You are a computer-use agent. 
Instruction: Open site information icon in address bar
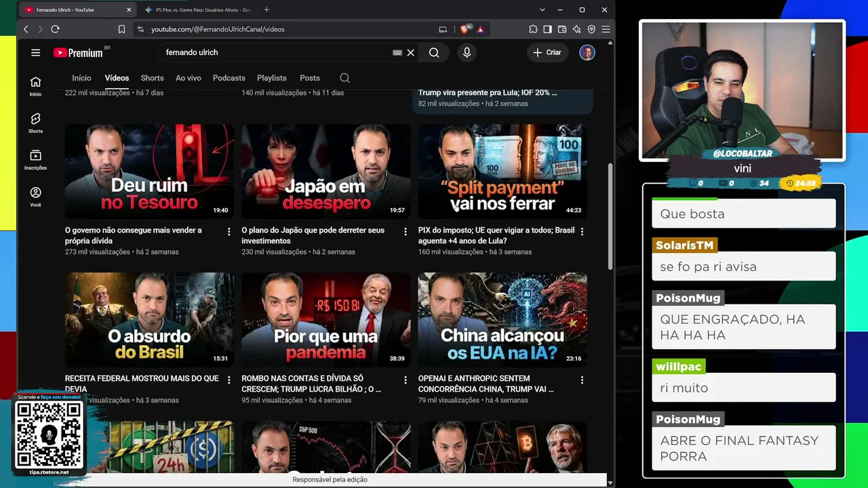[x=140, y=29]
